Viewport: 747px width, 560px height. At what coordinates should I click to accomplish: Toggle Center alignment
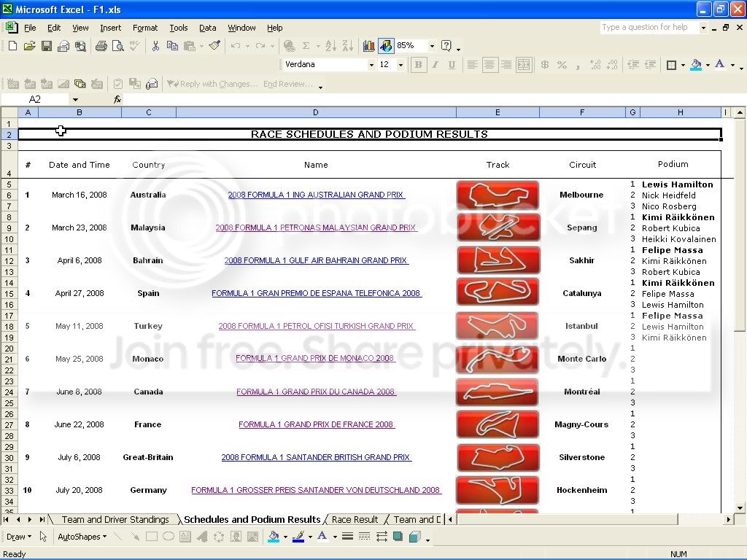tap(489, 65)
